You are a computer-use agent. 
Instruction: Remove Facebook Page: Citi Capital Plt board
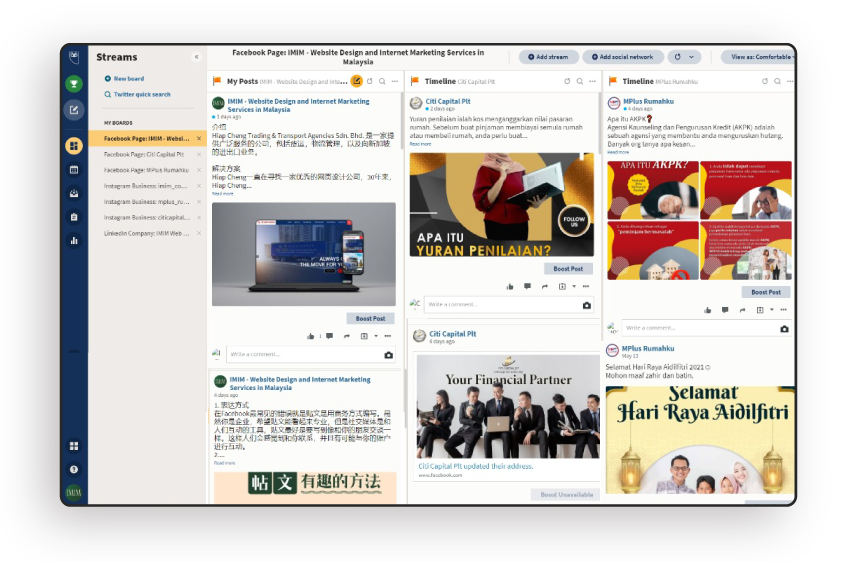199,155
